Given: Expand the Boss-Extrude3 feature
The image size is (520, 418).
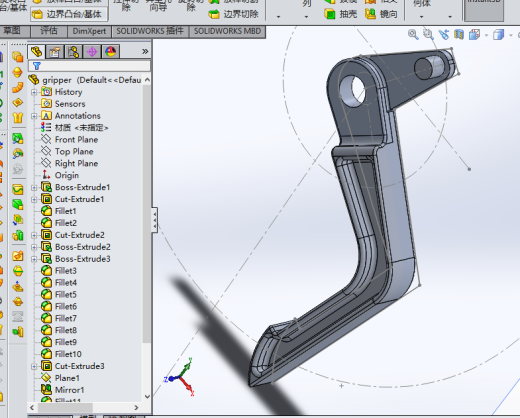Looking at the screenshot, I should [34, 259].
